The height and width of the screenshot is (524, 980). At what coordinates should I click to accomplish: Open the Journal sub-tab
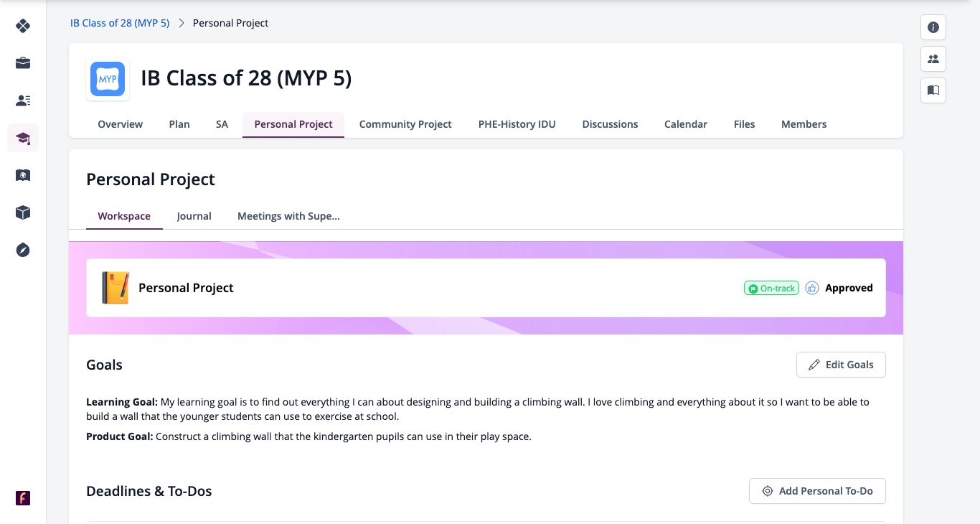click(194, 216)
